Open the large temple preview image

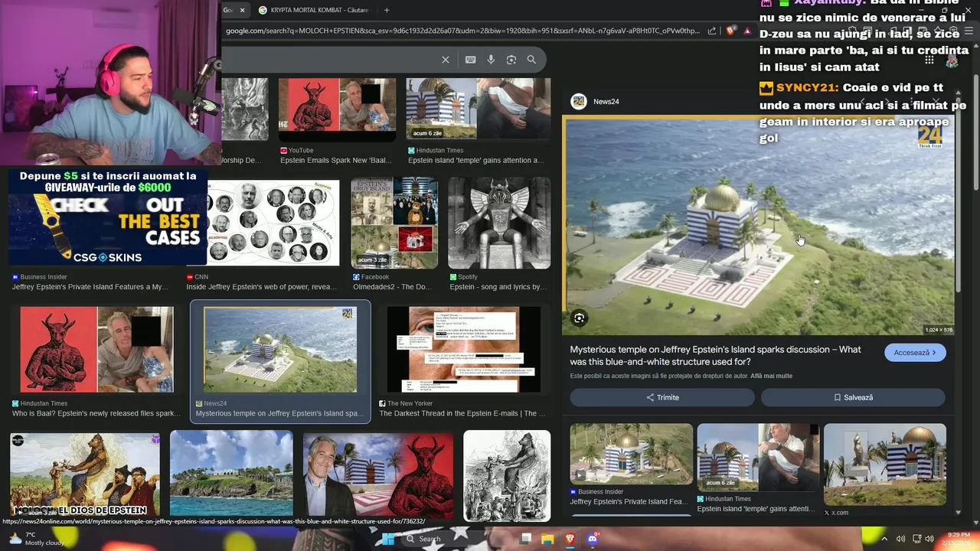pos(759,225)
